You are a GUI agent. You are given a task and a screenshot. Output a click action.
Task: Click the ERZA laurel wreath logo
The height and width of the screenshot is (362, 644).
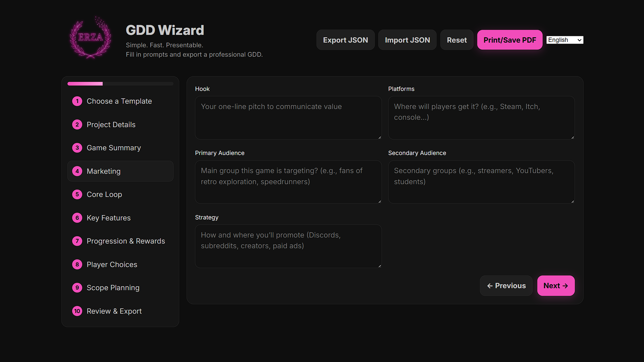[90, 38]
